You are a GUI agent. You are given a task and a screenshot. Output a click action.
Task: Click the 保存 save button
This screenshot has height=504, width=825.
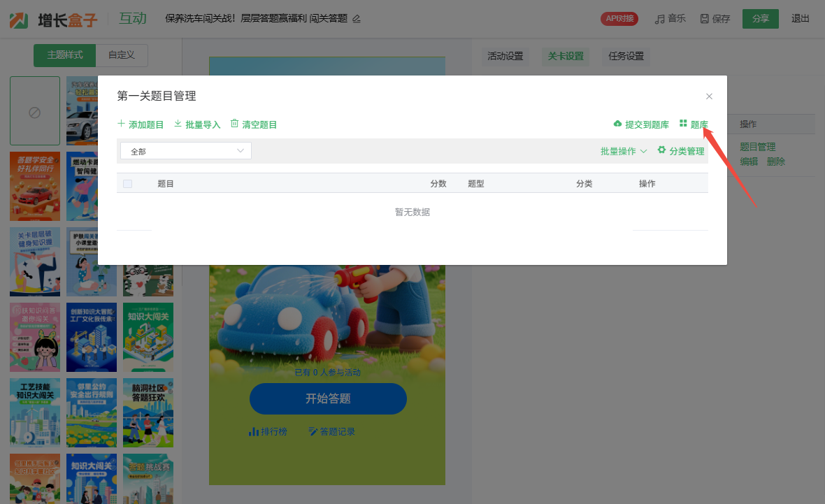click(715, 19)
